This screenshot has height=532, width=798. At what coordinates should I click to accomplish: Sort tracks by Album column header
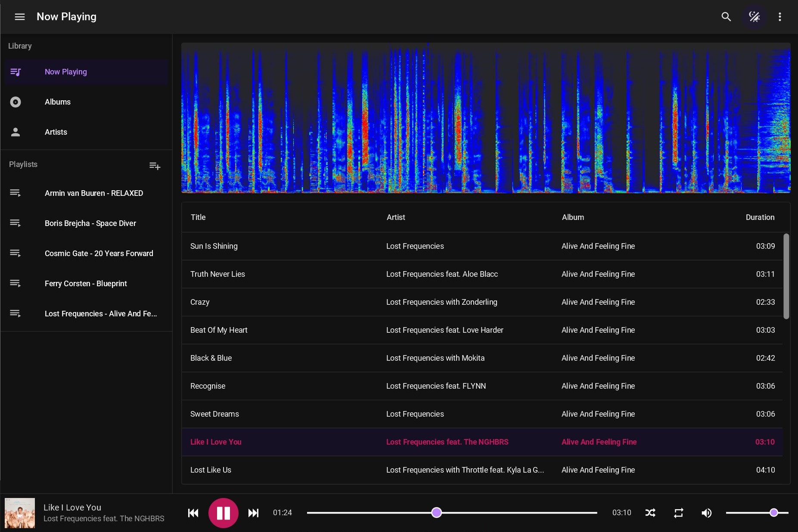(573, 217)
